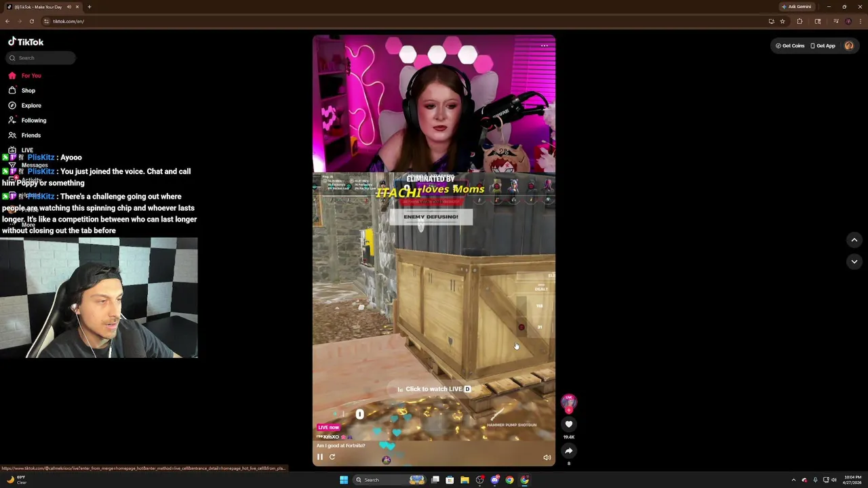The width and height of the screenshot is (868, 488).
Task: Open the Chrome three-dot menu
Action: tap(859, 21)
